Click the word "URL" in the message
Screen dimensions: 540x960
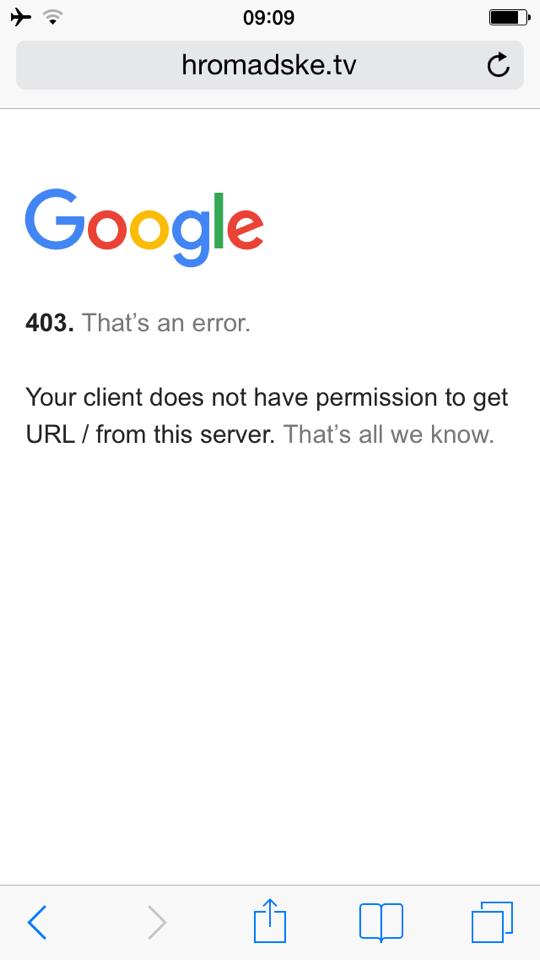click(x=51, y=435)
